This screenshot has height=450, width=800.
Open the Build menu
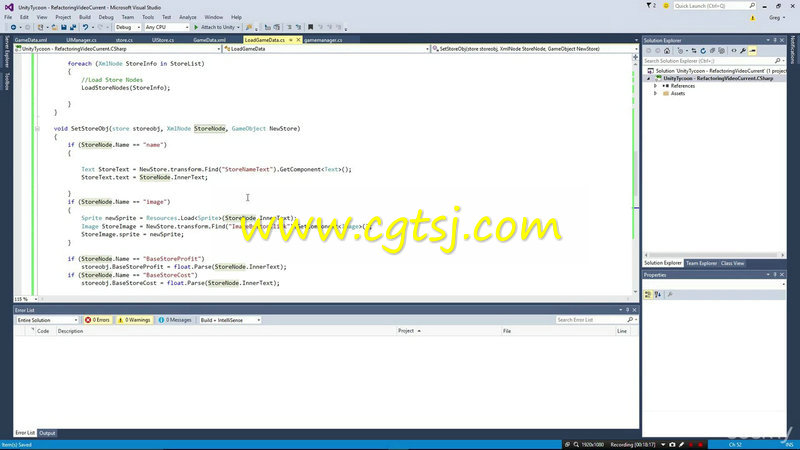(x=85, y=17)
